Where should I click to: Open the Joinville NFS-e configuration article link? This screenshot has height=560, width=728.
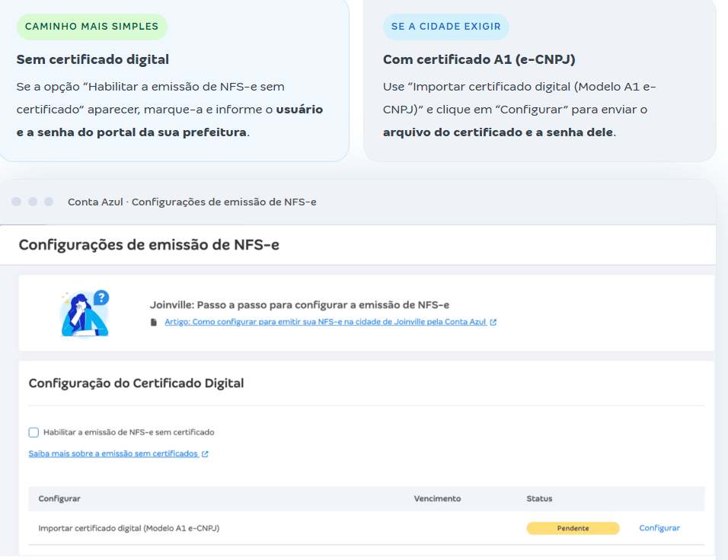(x=325, y=322)
